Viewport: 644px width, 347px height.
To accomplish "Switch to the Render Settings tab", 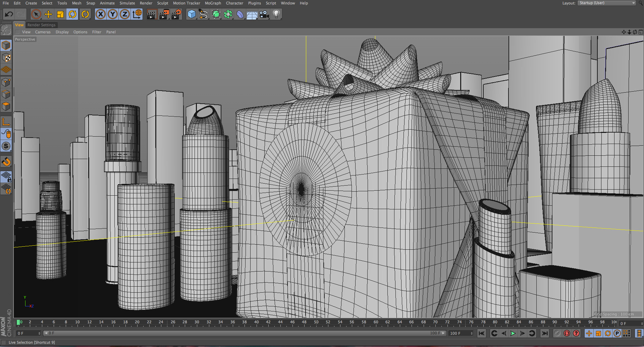I will [x=41, y=25].
